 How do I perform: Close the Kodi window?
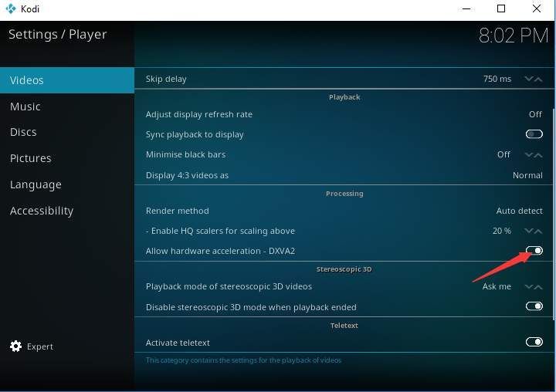(x=537, y=8)
